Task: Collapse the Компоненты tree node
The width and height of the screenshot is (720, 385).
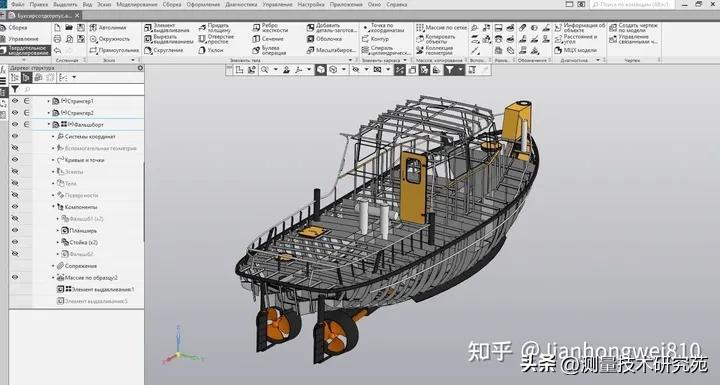Action: coord(53,207)
